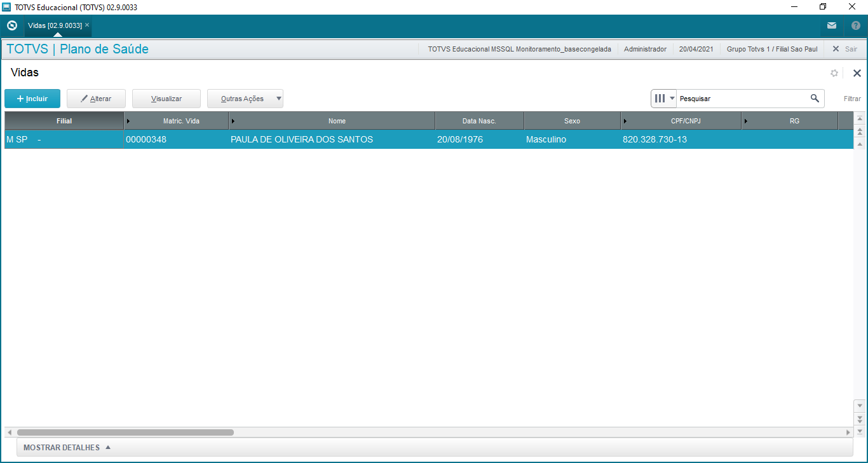Viewport: 868px width, 463px height.
Task: Click the TOTVS logo icon in the tab bar
Action: [x=11, y=26]
